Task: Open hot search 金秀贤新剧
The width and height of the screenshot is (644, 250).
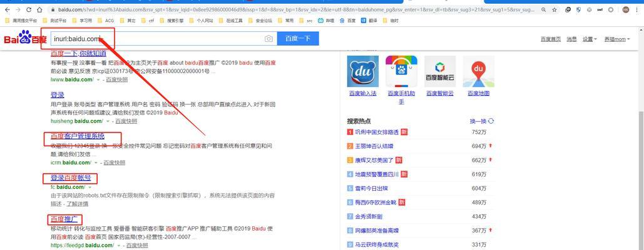Action: coord(369,216)
